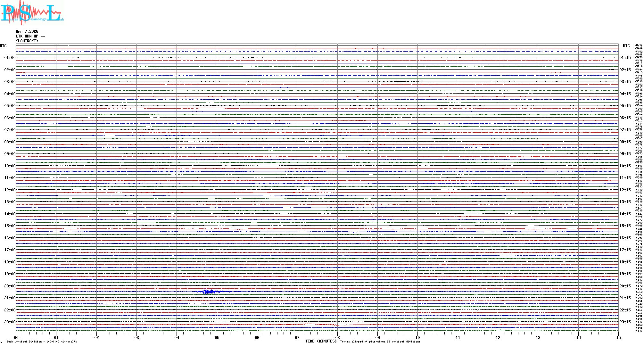Viewport: 644px width, 346px height.
Task: Select the 20:00 hour label on left
Action: click(x=10, y=286)
